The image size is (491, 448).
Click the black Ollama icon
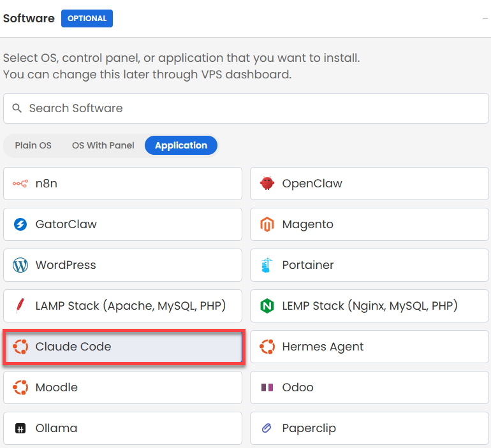click(x=20, y=428)
